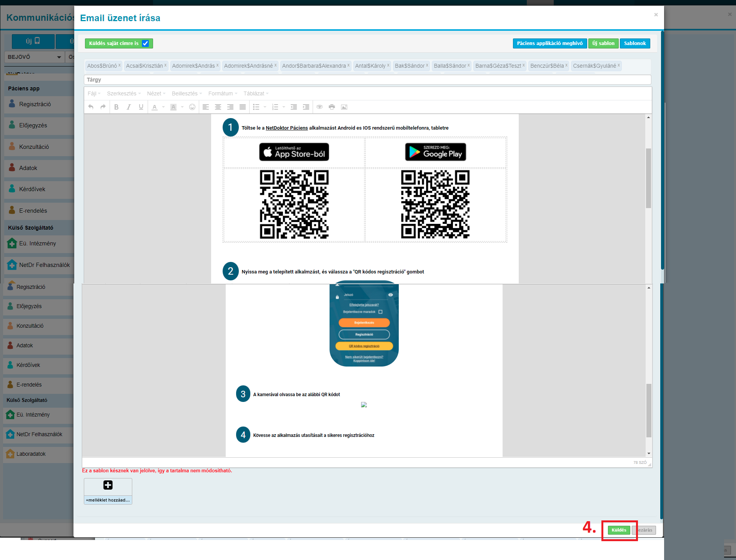Image resolution: width=736 pixels, height=560 pixels.
Task: Close the Email üzenet írása dialog
Action: click(x=656, y=15)
